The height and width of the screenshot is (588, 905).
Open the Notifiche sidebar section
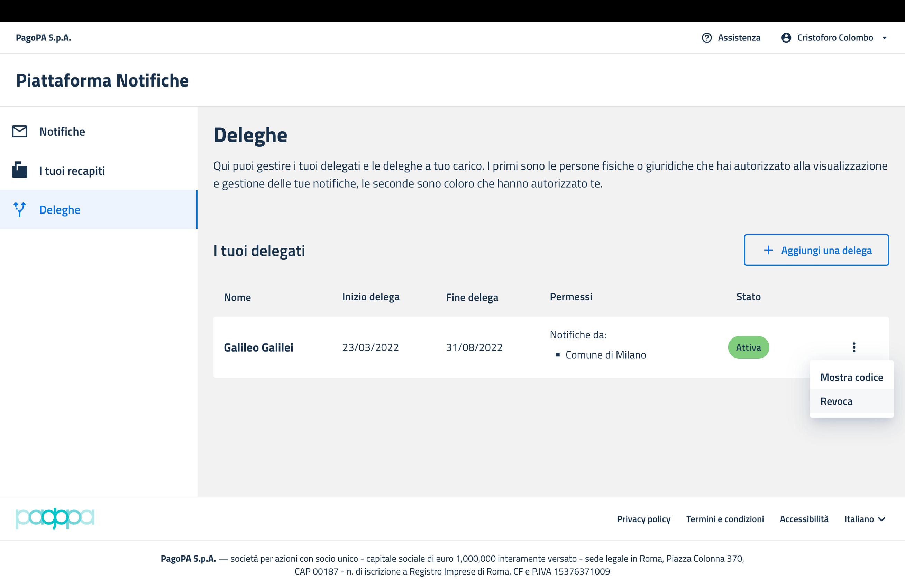(62, 132)
